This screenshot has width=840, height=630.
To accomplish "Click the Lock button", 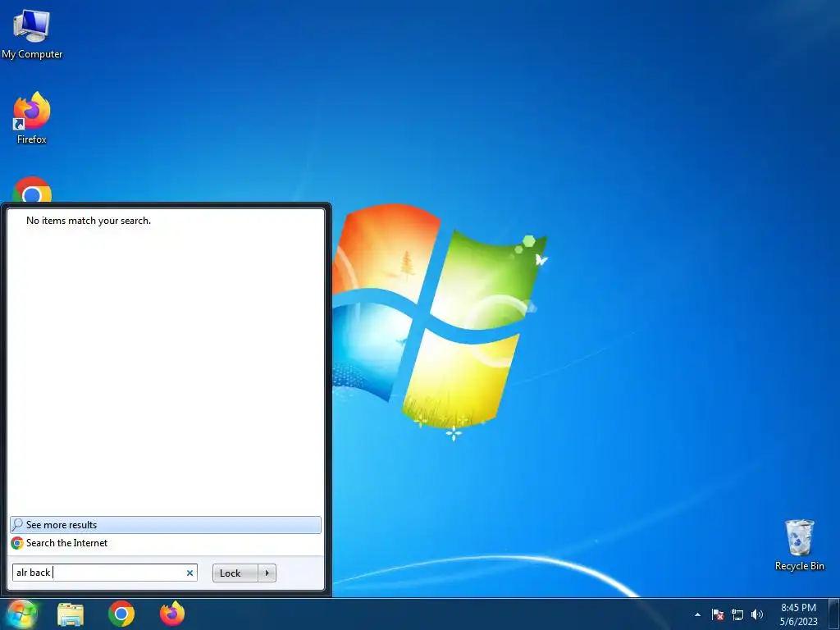I will click(x=235, y=573).
